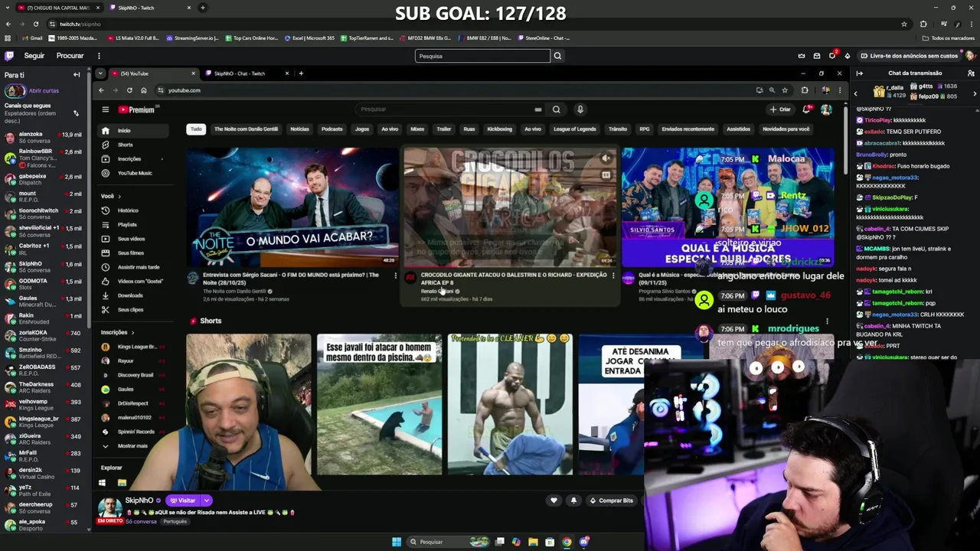Sort followed channels with arrows icon
The width and height of the screenshot is (980, 551).
point(76,113)
